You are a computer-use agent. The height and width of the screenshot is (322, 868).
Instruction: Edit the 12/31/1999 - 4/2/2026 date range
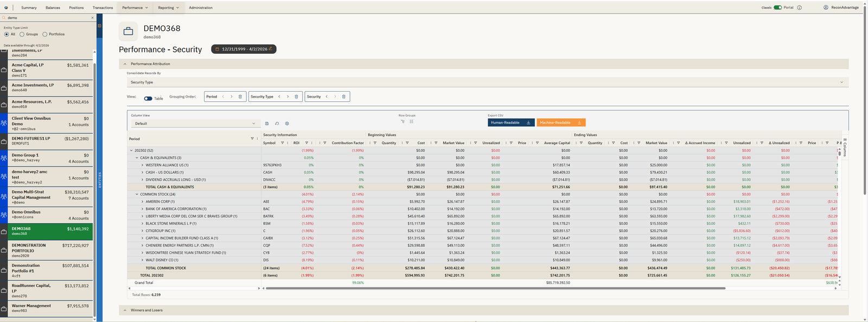coord(244,49)
